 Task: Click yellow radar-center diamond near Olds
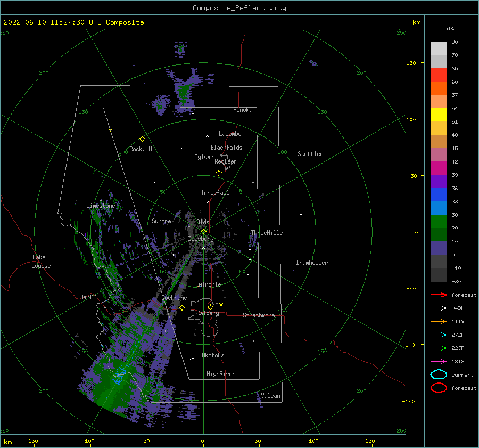coord(203,232)
